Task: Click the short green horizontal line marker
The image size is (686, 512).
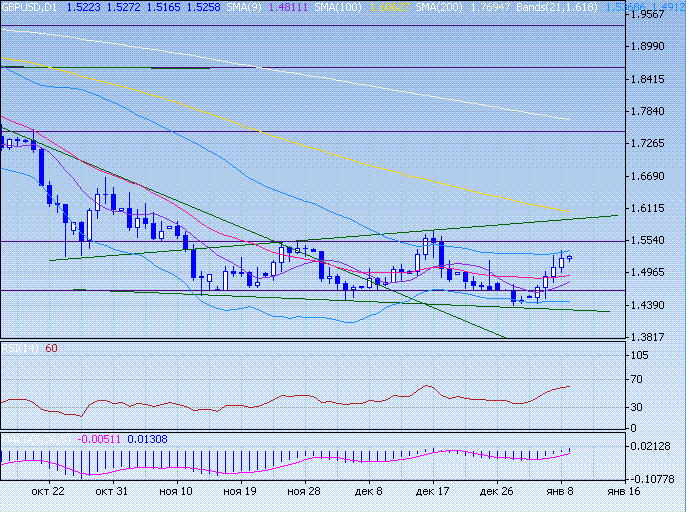Action: [180, 68]
